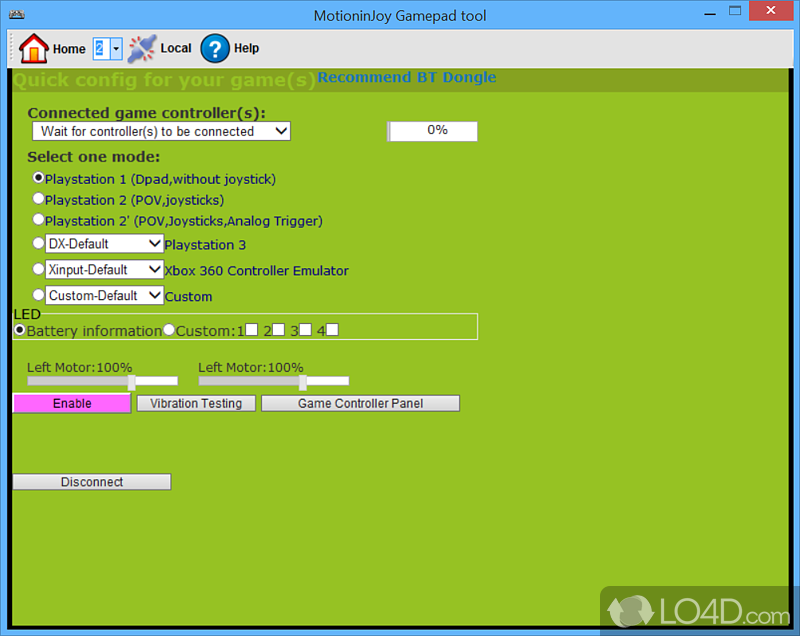Select Playstation 2 (POV, joysticks) mode
800x636 pixels.
click(38, 198)
